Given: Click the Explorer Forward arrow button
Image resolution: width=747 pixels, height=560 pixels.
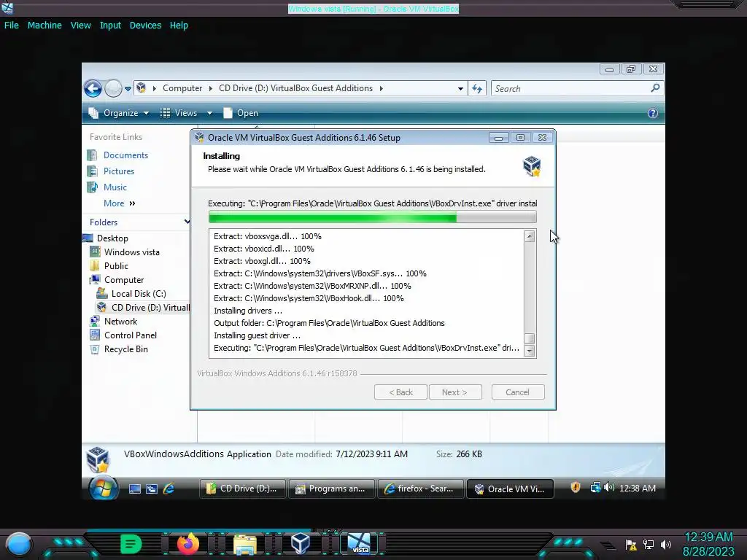Looking at the screenshot, I should (113, 88).
